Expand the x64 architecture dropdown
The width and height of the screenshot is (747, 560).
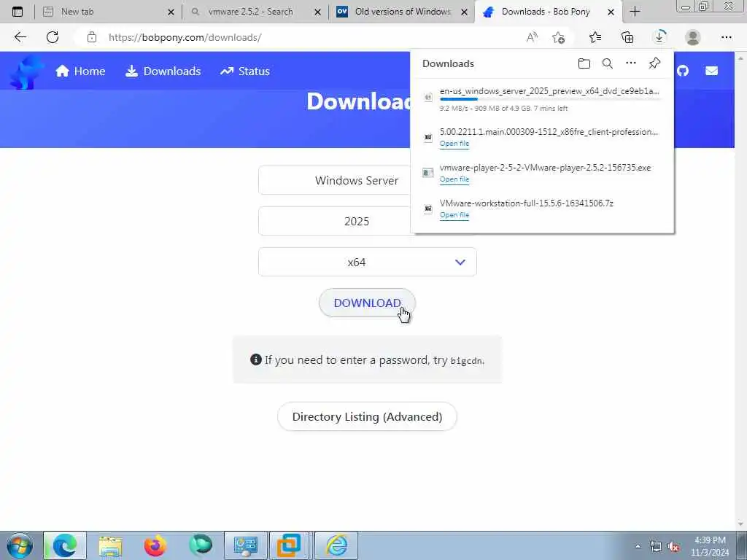coord(368,262)
